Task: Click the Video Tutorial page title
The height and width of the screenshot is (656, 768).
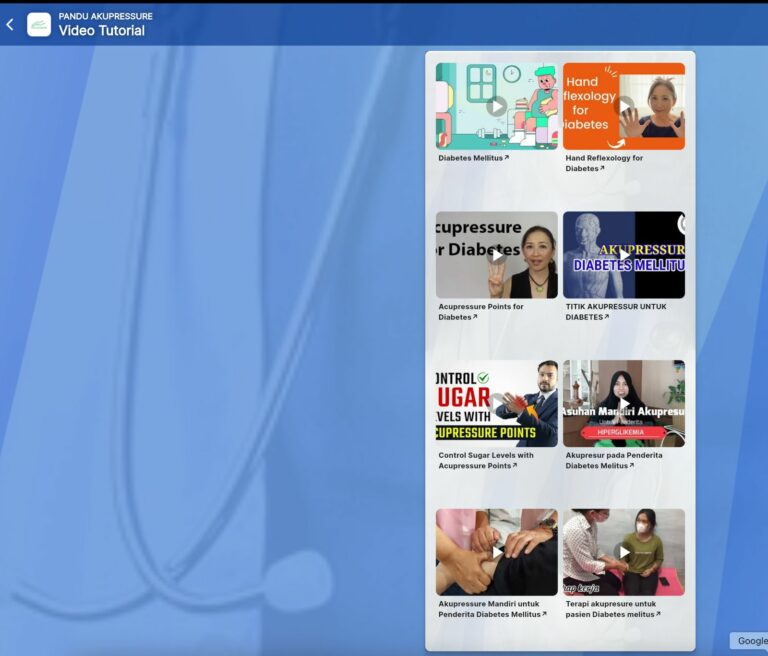Action: [101, 31]
